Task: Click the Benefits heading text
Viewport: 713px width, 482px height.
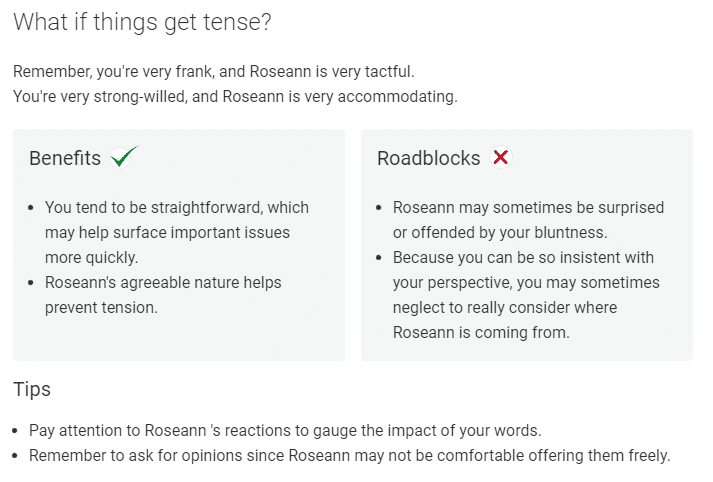Action: [x=65, y=158]
